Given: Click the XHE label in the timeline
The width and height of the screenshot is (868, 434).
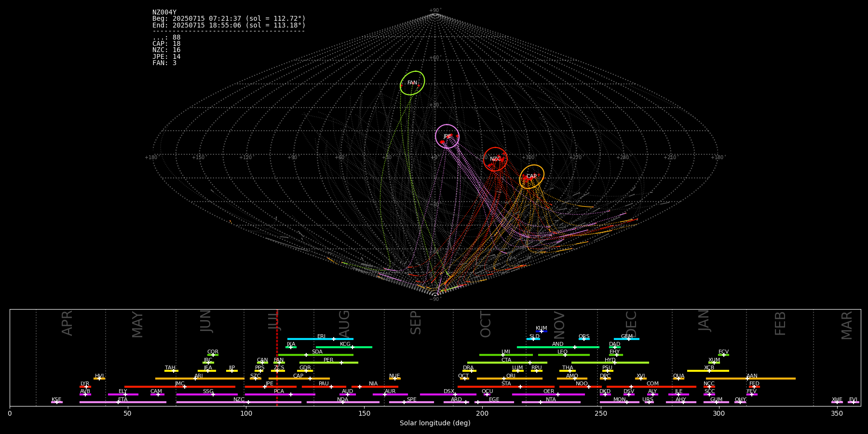Looking at the screenshot, I should pyautogui.click(x=837, y=399).
